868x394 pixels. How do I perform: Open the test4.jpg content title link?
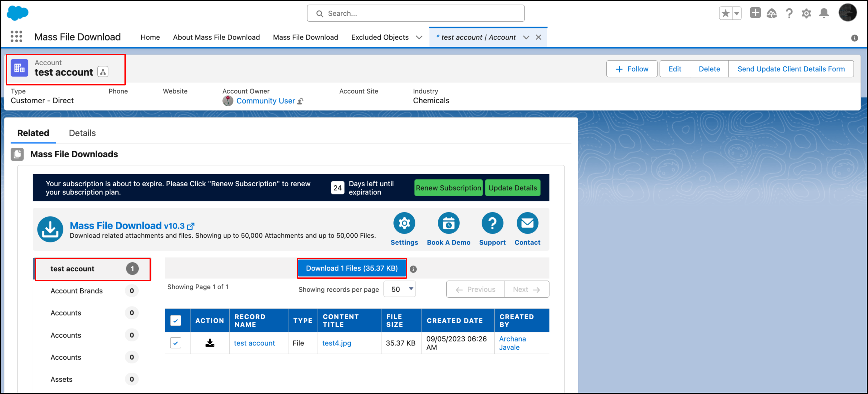336,343
